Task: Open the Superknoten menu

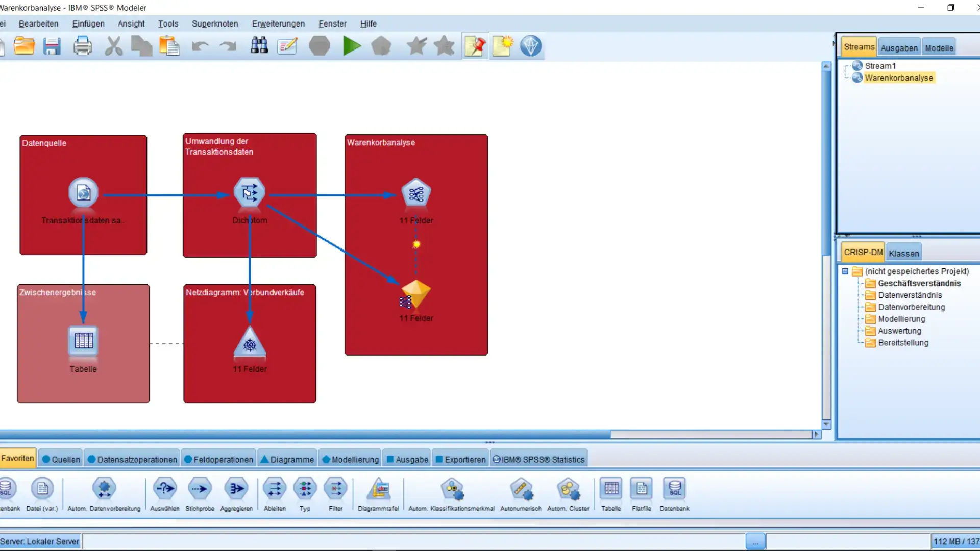Action: click(x=215, y=23)
